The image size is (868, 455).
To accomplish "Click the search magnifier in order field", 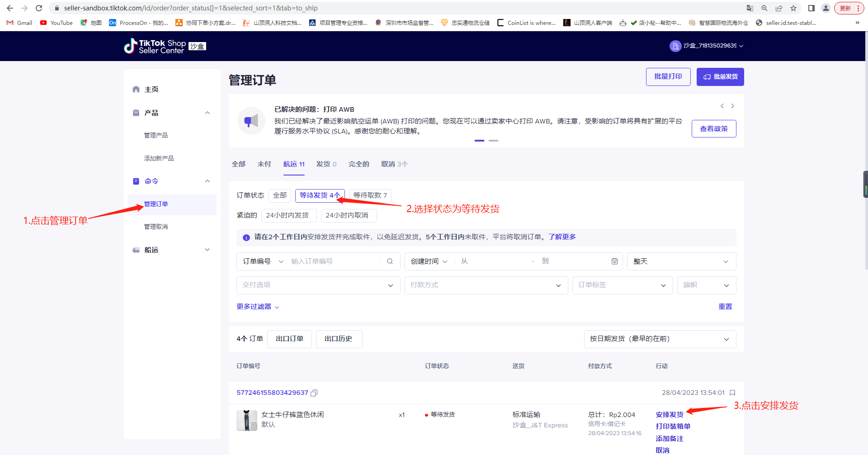I will click(390, 261).
